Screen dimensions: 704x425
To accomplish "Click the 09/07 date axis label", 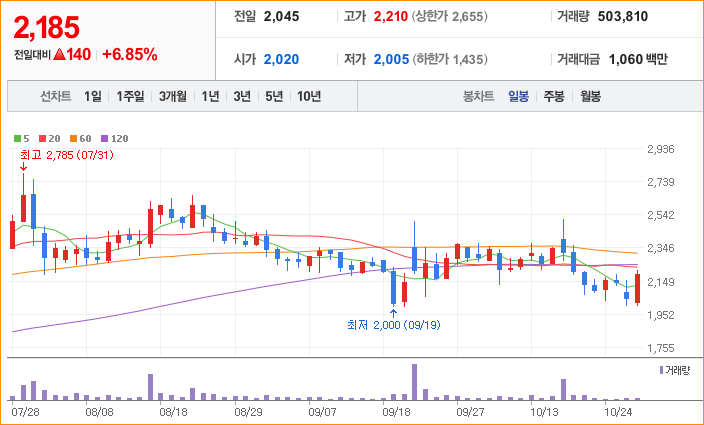I will tap(322, 412).
